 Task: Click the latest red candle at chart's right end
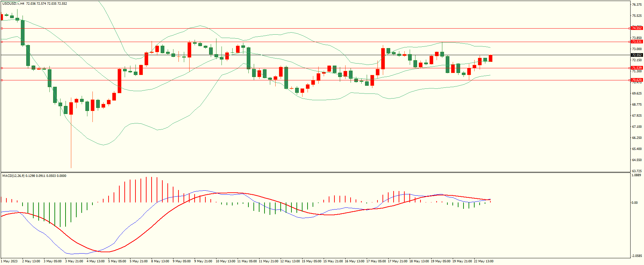click(491, 58)
